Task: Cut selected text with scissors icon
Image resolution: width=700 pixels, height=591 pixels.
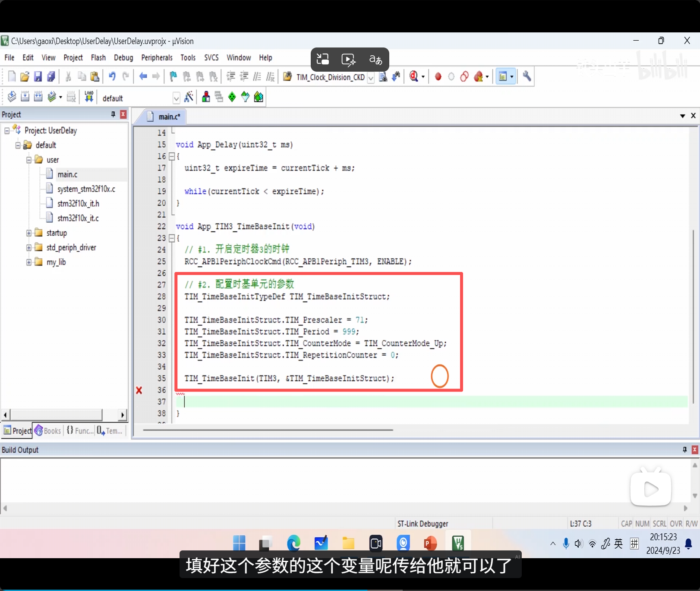Action: pos(68,76)
